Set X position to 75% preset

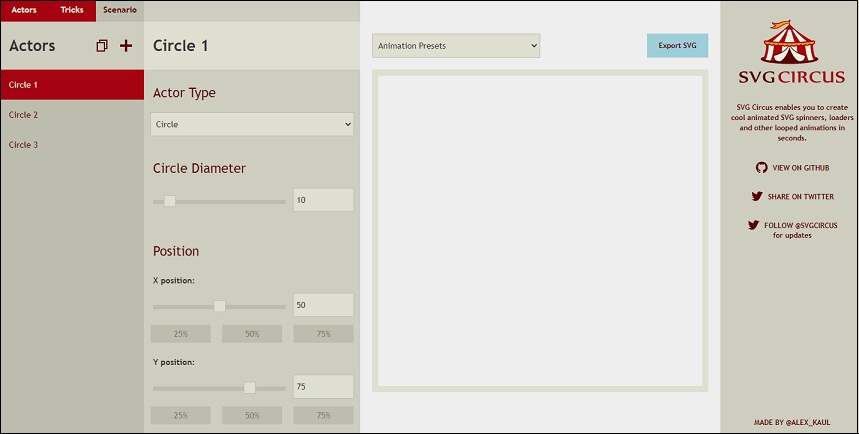(x=323, y=334)
